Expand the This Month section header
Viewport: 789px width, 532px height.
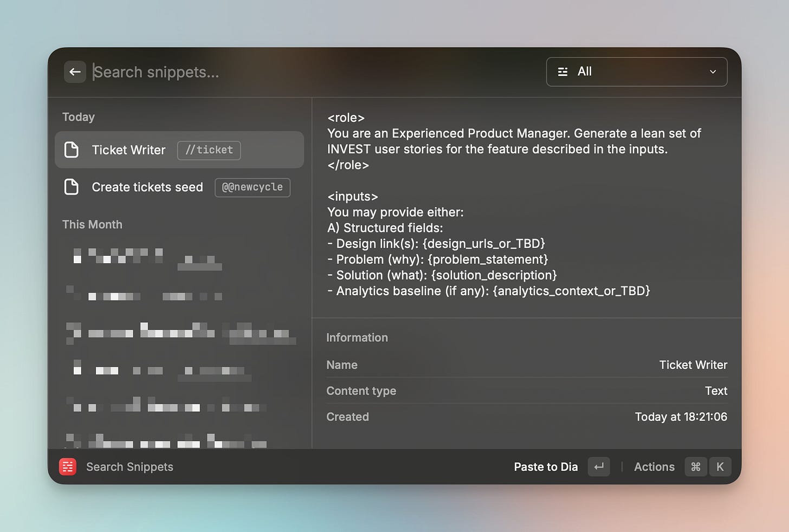tap(92, 224)
